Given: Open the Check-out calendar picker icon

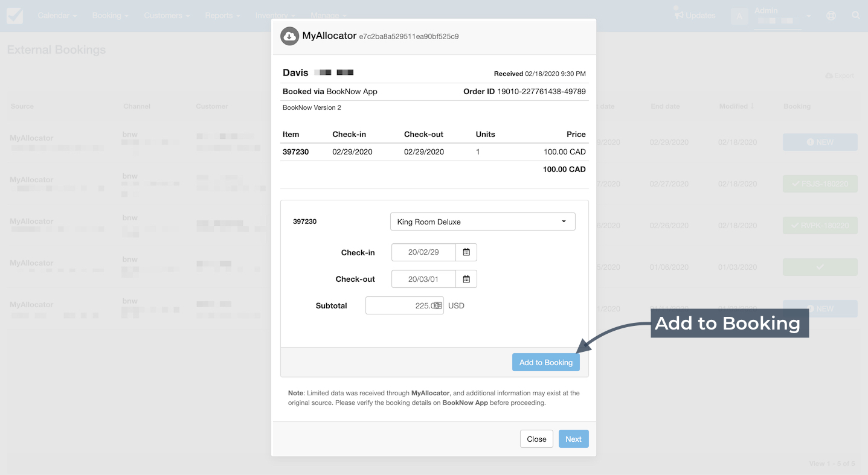Looking at the screenshot, I should point(466,279).
